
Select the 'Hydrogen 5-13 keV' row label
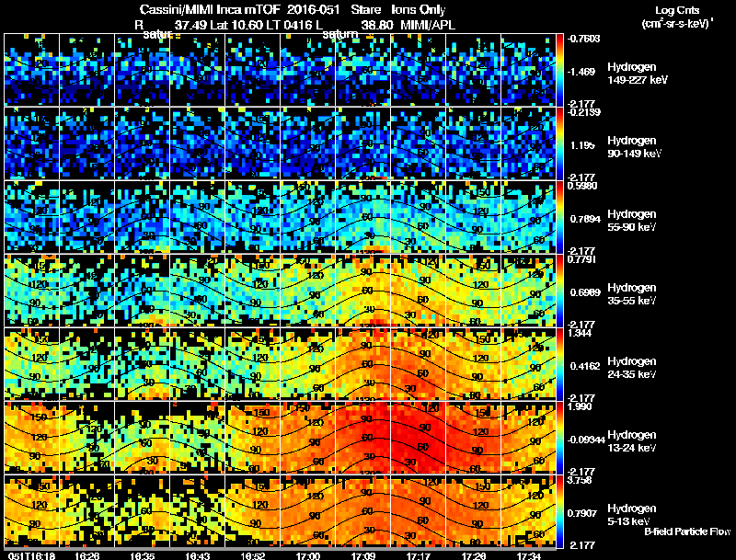[632, 515]
